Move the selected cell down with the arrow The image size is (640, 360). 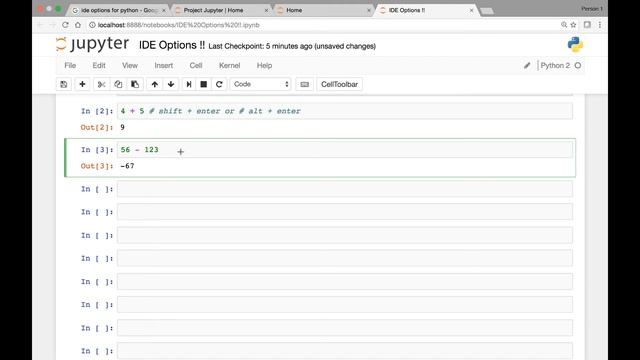[171, 84]
